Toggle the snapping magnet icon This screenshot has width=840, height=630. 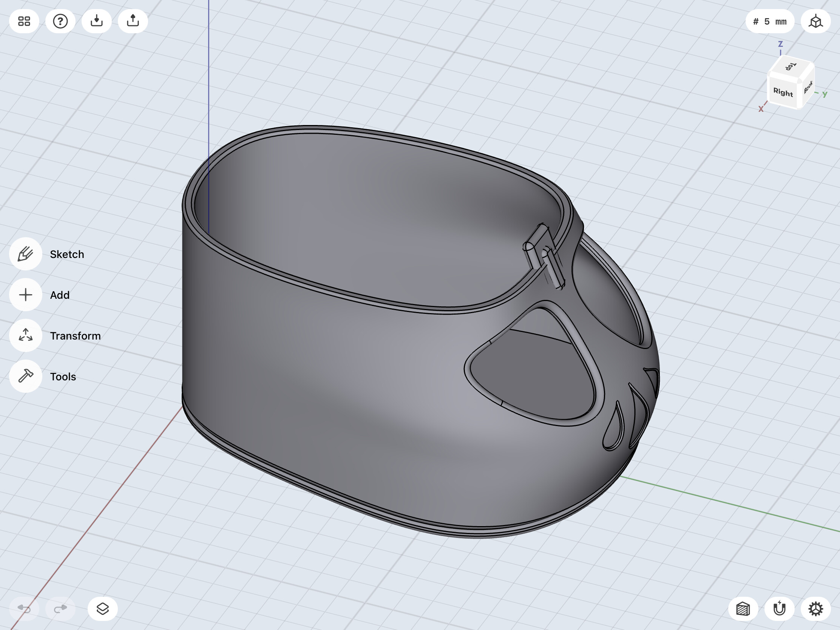pyautogui.click(x=779, y=609)
